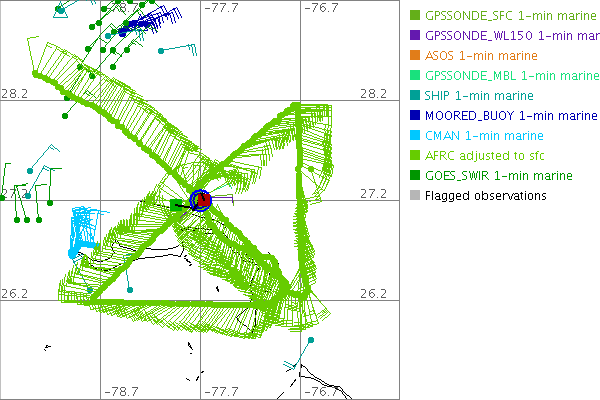Click the purple GPSSONDE_WL150 legend swatch

[415, 35]
